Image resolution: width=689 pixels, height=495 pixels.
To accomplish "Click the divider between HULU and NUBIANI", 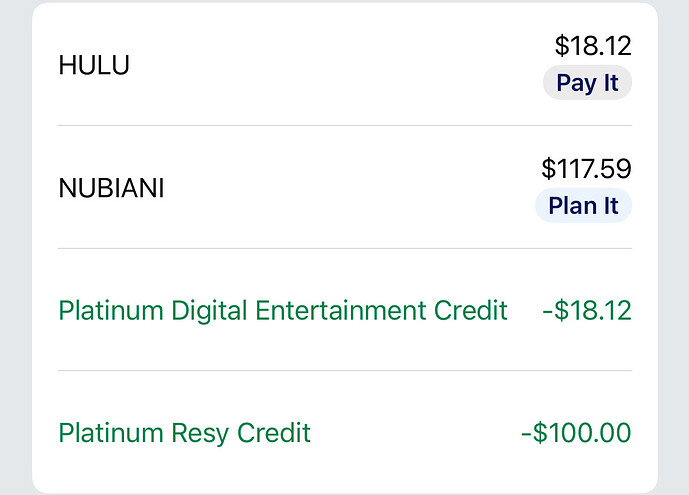I will point(344,126).
